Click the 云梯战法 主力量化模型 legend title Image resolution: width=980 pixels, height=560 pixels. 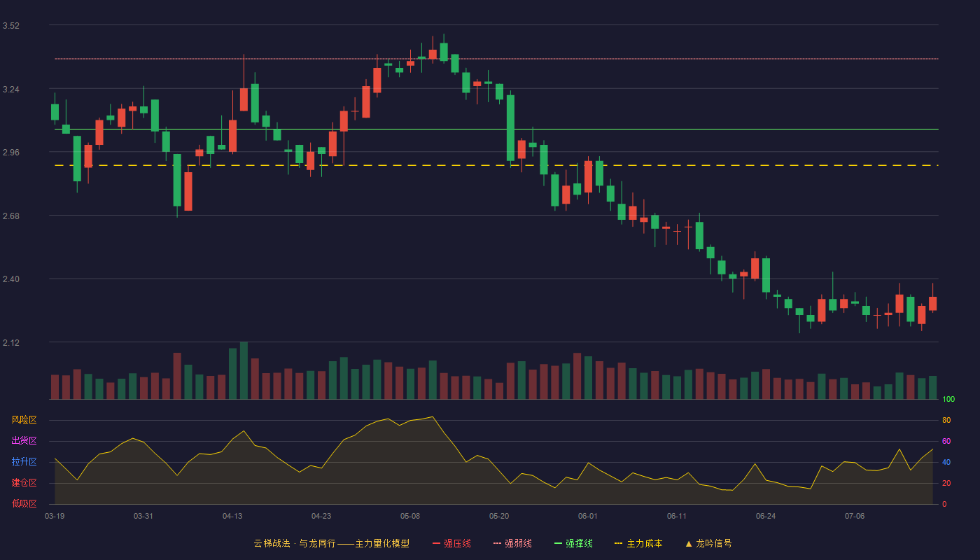(331, 543)
